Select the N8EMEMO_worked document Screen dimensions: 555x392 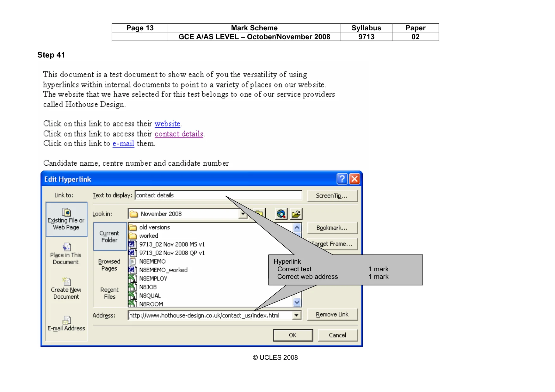pyautogui.click(x=158, y=270)
